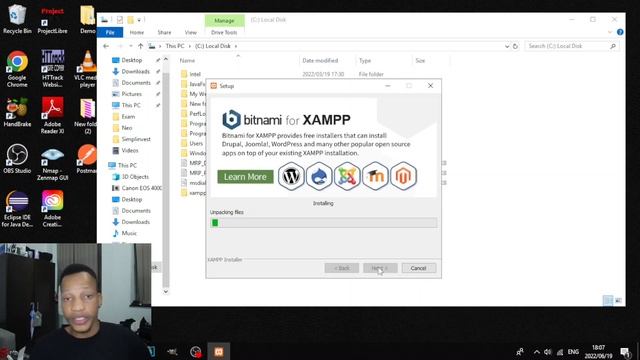Click the Drupal icon in Bitnami banner

point(319,176)
